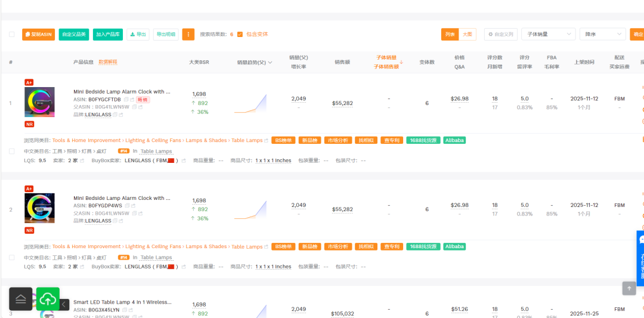Viewport: 644px width, 318px height.
Task: Click BS榜单 button in row 1
Action: (x=283, y=141)
